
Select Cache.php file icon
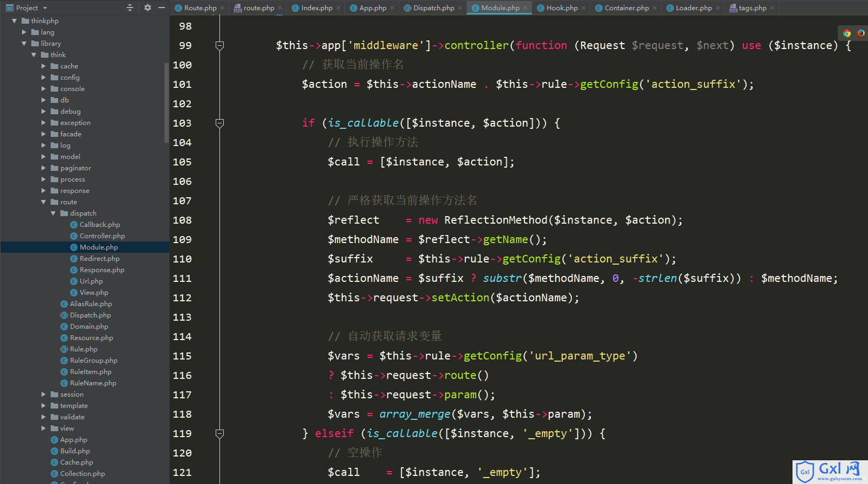(54, 462)
